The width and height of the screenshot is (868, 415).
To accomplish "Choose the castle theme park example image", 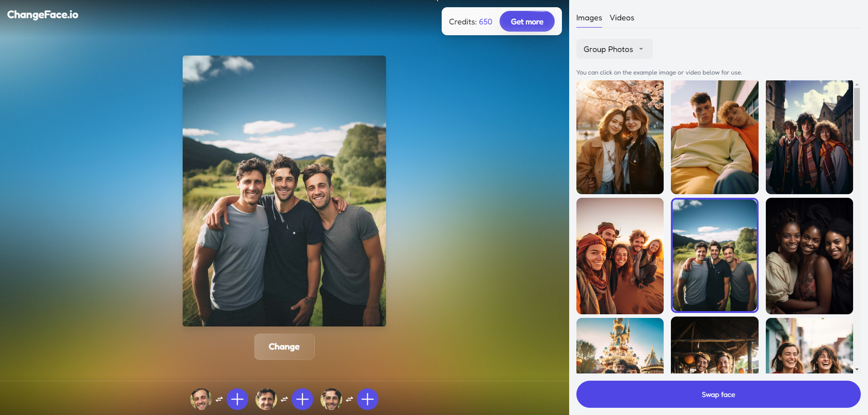I will tap(620, 345).
